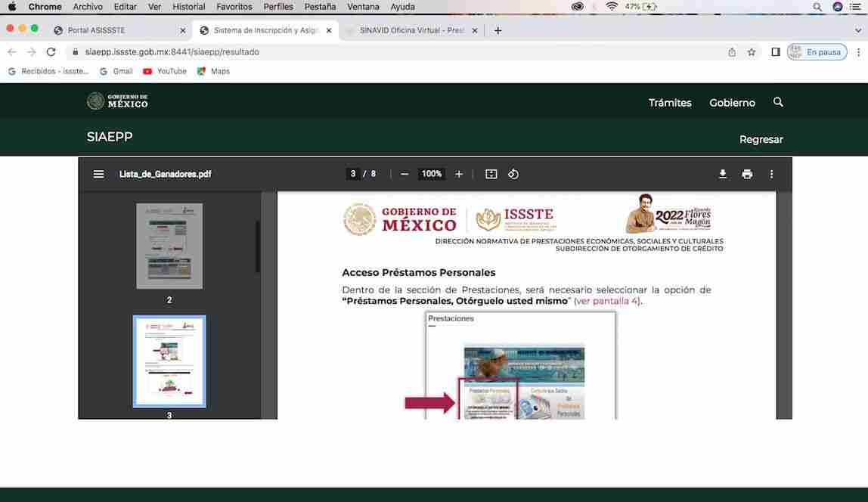Click Regresar link
The height and width of the screenshot is (502, 868).
pos(761,139)
